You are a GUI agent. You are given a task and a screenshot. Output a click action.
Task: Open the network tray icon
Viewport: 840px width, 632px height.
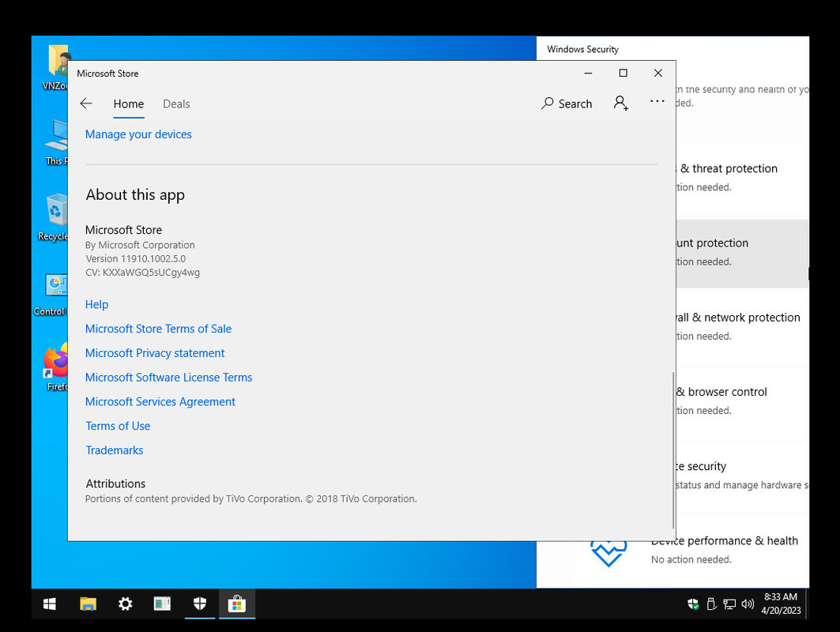pyautogui.click(x=729, y=604)
